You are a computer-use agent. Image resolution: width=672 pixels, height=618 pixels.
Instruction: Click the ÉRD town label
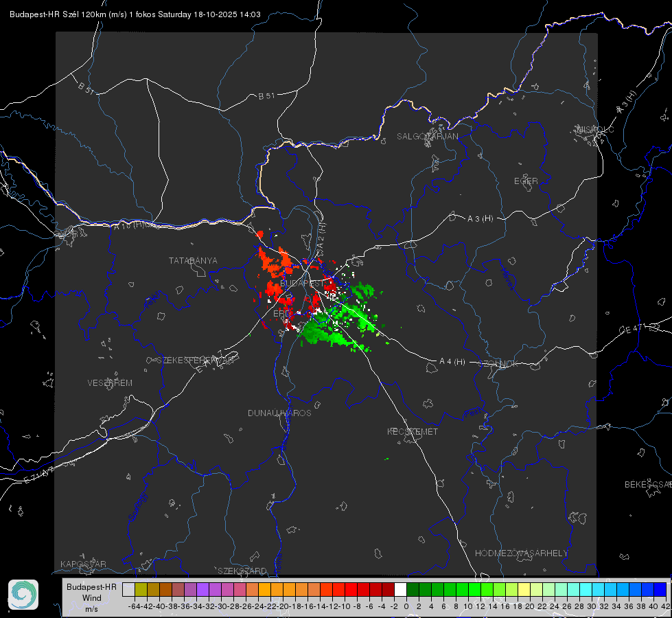pyautogui.click(x=281, y=314)
